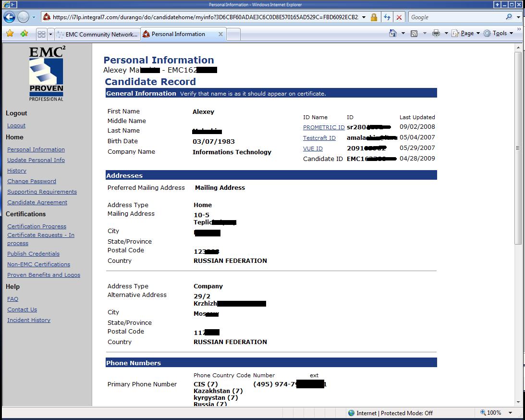The width and height of the screenshot is (525, 420).
Task: Click the toolbar overflow chevron
Action: click(519, 30)
